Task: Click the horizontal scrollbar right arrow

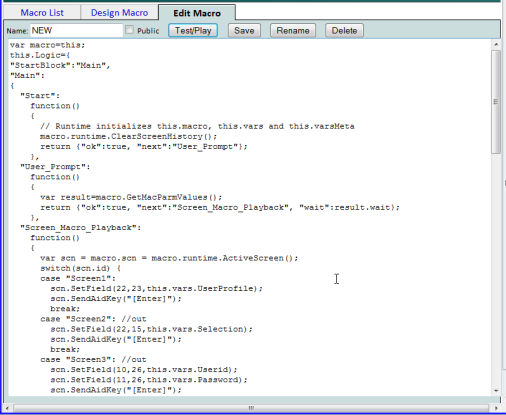Action: pos(496,408)
